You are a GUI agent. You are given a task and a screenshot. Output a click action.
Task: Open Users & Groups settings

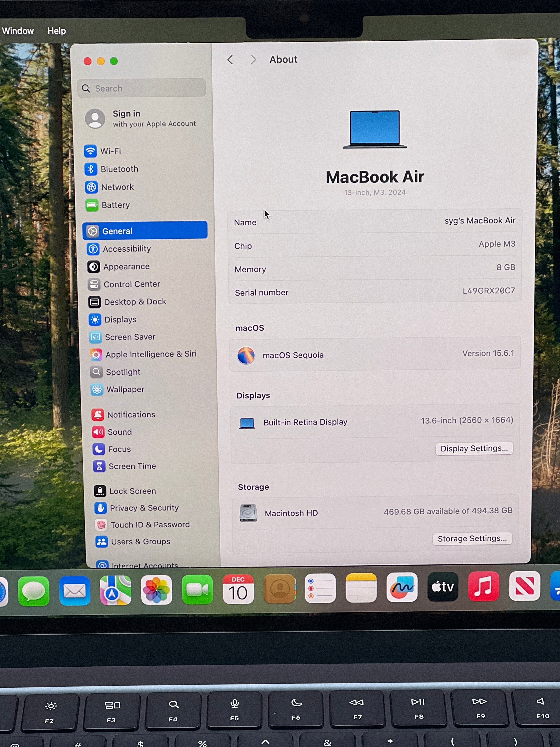tap(133, 541)
